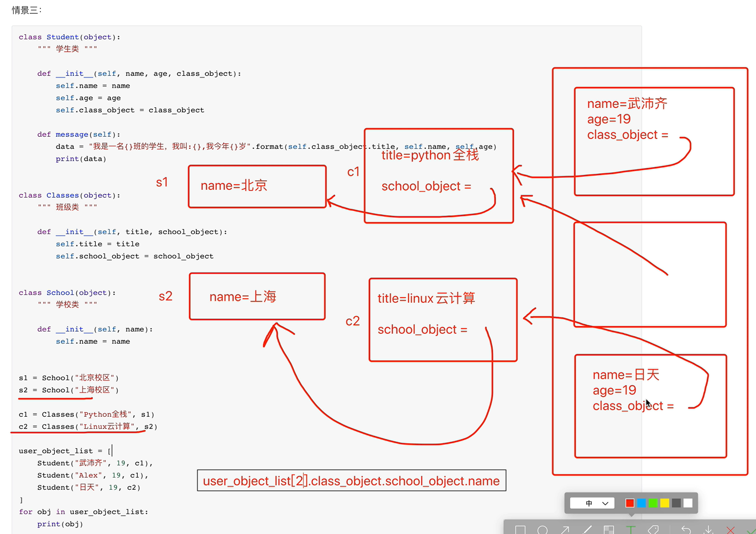Pick the dark gray color swatch
The image size is (756, 534).
click(x=676, y=503)
